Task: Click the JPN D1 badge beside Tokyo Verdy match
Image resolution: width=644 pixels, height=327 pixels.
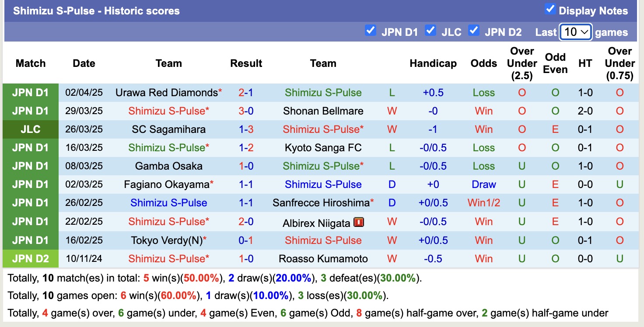Action: (30, 240)
